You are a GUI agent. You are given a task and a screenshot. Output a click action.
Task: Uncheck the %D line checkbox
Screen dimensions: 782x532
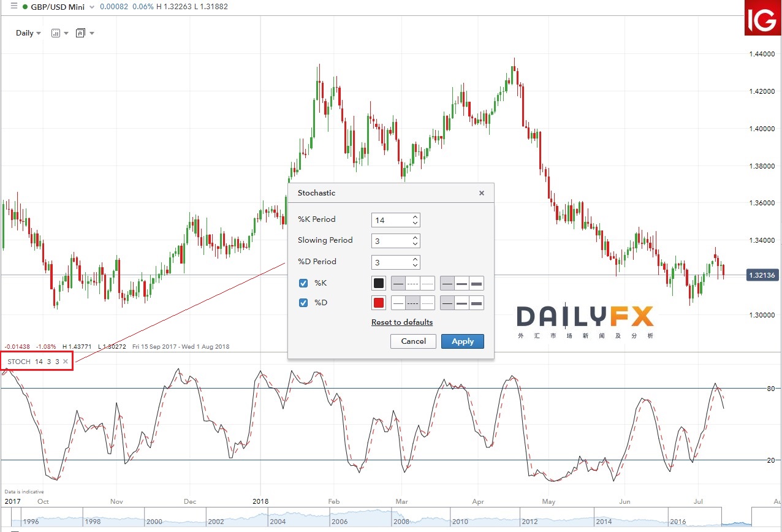click(x=303, y=303)
